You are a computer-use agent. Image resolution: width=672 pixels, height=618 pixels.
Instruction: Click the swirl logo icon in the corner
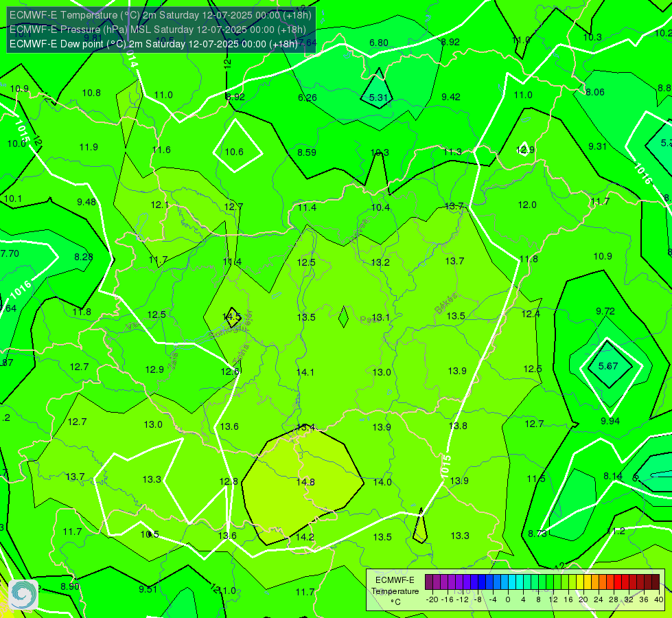click(23, 595)
